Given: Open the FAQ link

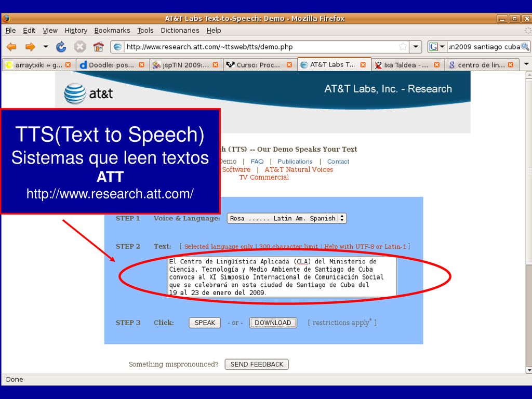Looking at the screenshot, I should [x=257, y=162].
